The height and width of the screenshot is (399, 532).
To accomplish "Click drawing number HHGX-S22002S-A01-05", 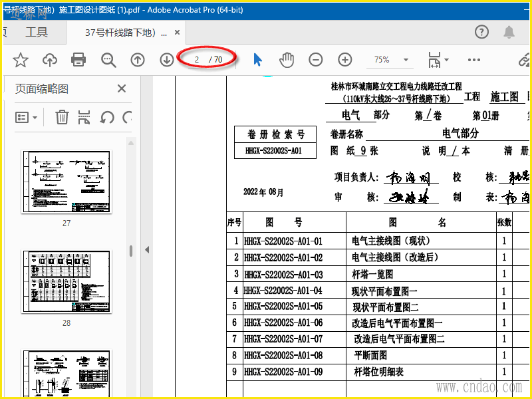I will pyautogui.click(x=283, y=307).
